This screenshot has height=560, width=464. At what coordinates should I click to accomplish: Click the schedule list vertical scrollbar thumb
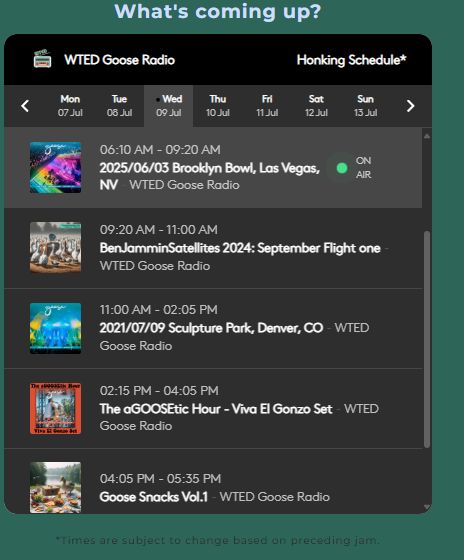point(427,339)
